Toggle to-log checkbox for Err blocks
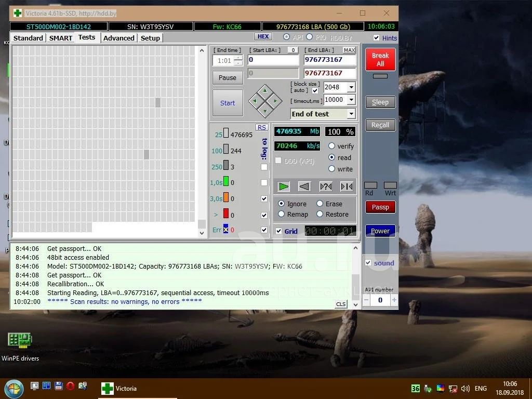The width and height of the screenshot is (532, 399). coord(264,230)
